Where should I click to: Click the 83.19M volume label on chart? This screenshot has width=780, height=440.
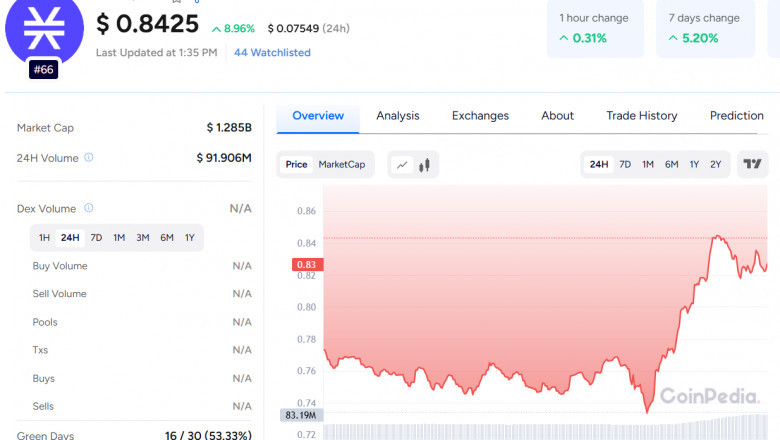click(301, 415)
